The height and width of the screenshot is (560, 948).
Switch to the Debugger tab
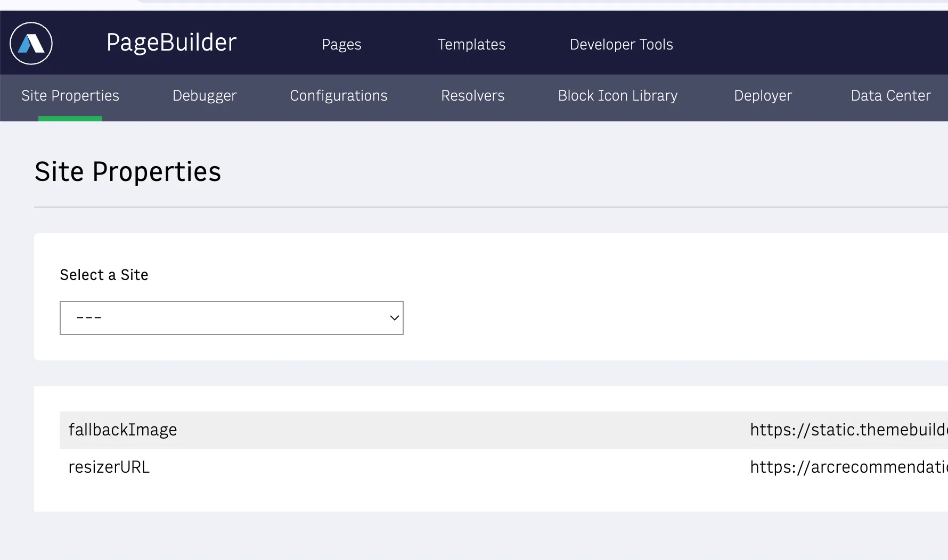205,96
